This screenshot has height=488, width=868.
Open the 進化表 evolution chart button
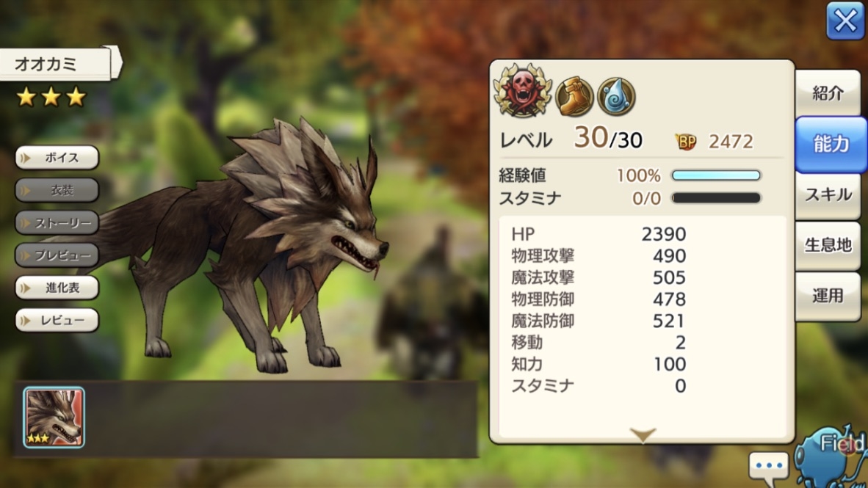[x=57, y=288]
